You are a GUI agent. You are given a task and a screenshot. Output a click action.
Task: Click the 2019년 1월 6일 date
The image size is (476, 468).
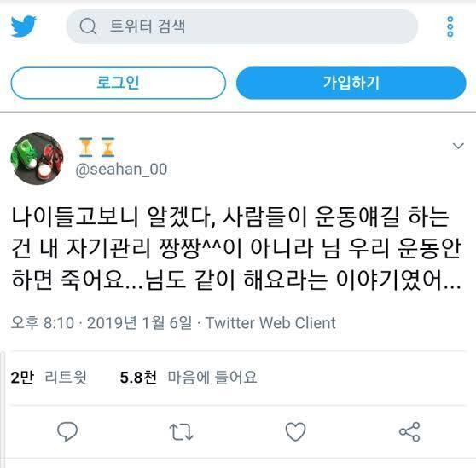tap(140, 323)
